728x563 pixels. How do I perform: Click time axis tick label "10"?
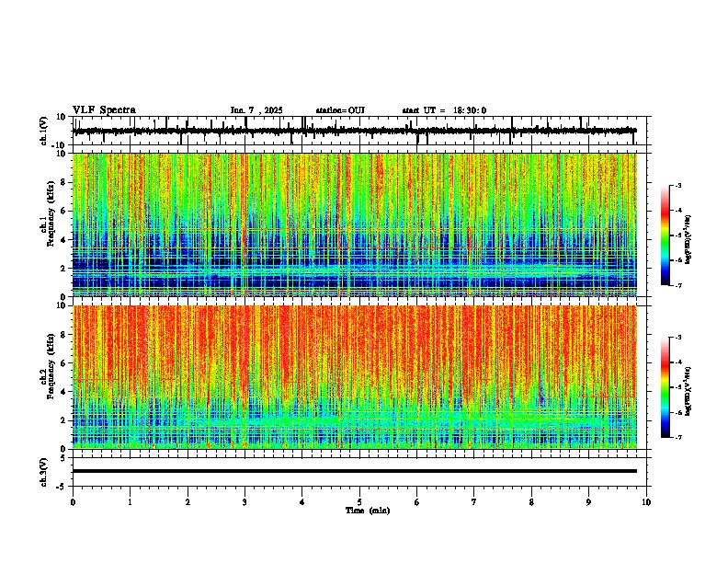coord(646,502)
